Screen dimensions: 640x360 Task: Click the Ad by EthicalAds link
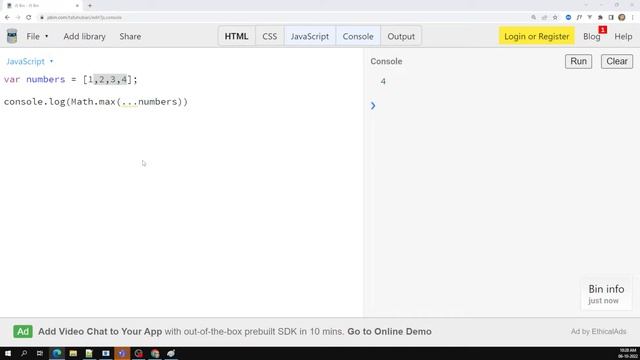click(x=598, y=331)
